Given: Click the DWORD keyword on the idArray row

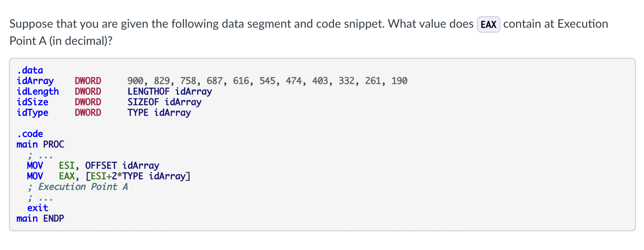Looking at the screenshot, I should (x=88, y=81).
